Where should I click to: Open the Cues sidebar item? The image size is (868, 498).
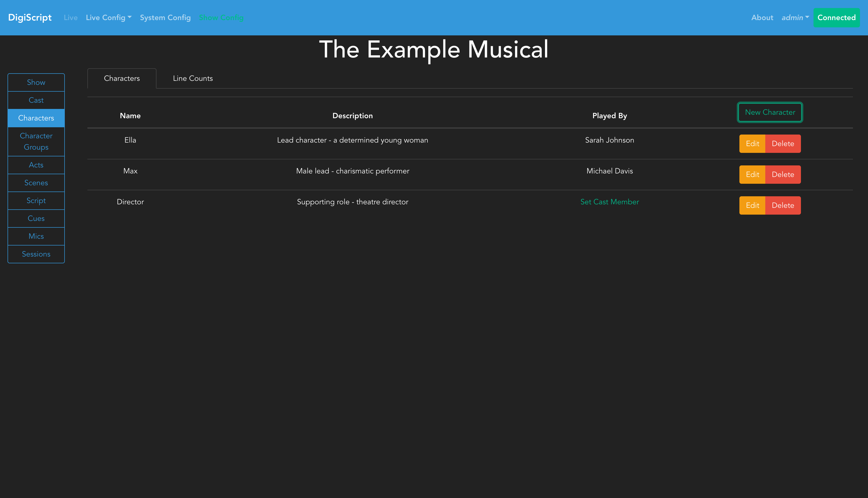tap(36, 218)
